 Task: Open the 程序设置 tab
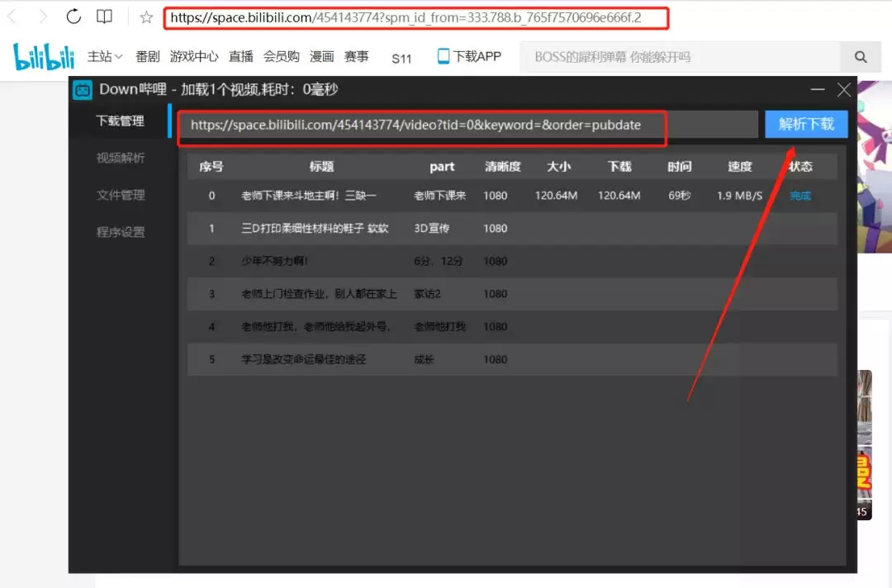[x=121, y=232]
